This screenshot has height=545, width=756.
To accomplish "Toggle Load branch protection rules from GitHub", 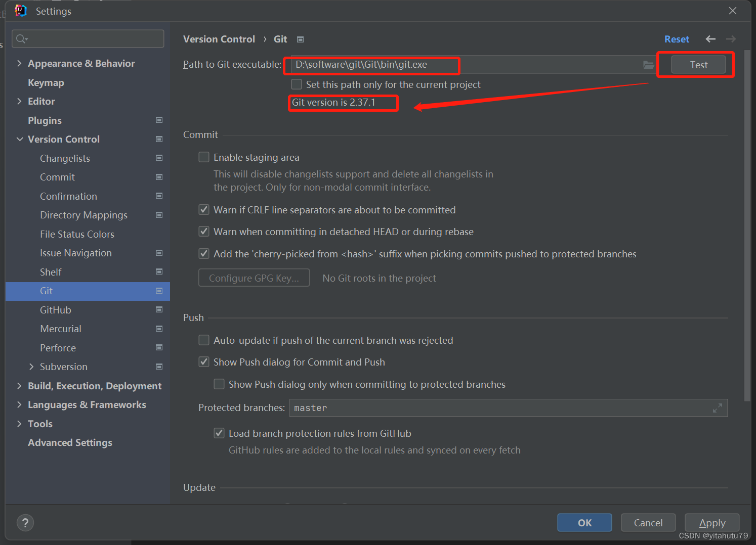I will (x=219, y=433).
